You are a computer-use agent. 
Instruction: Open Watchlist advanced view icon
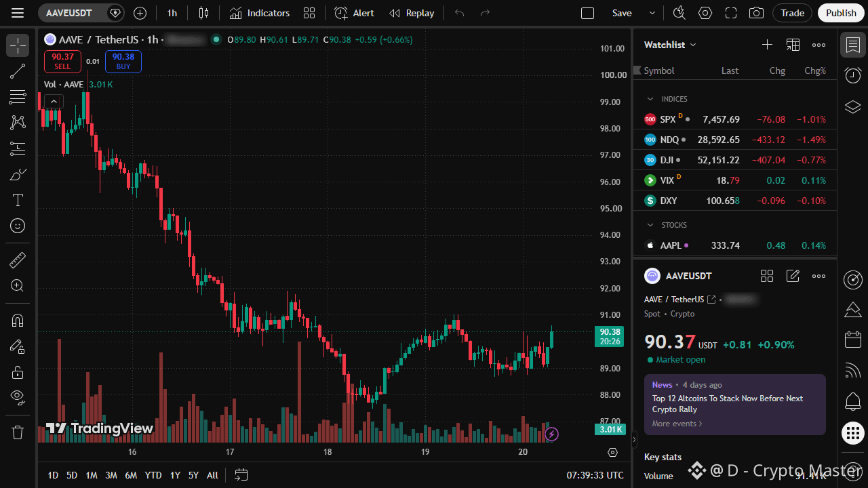point(793,45)
